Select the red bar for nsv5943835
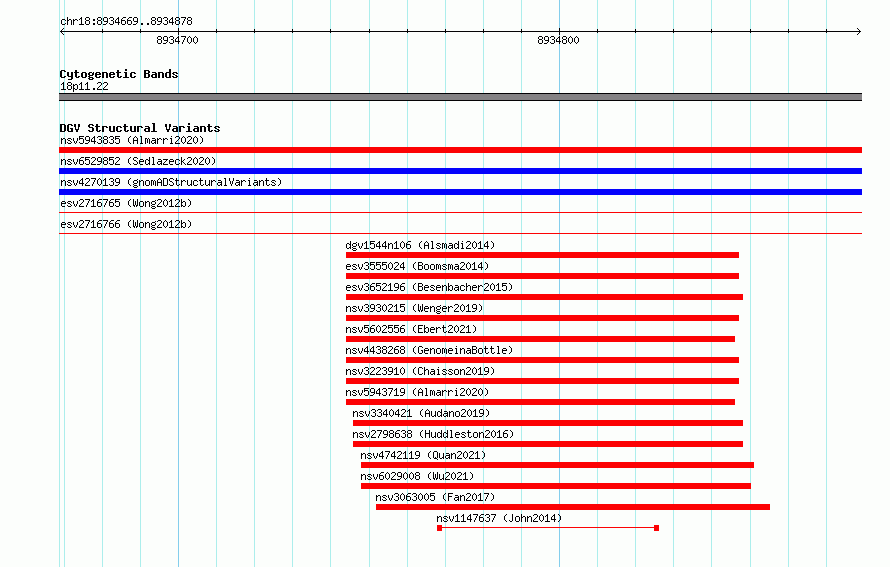This screenshot has width=890, height=567. click(460, 150)
